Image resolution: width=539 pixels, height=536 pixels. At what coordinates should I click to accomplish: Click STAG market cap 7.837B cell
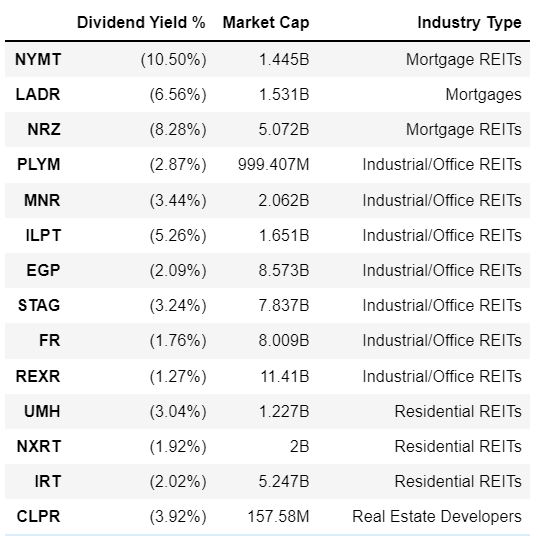284,306
